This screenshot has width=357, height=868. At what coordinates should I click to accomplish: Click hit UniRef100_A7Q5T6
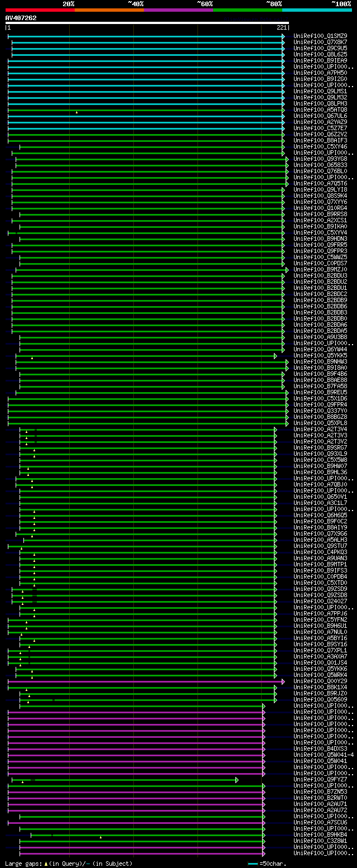click(x=321, y=184)
